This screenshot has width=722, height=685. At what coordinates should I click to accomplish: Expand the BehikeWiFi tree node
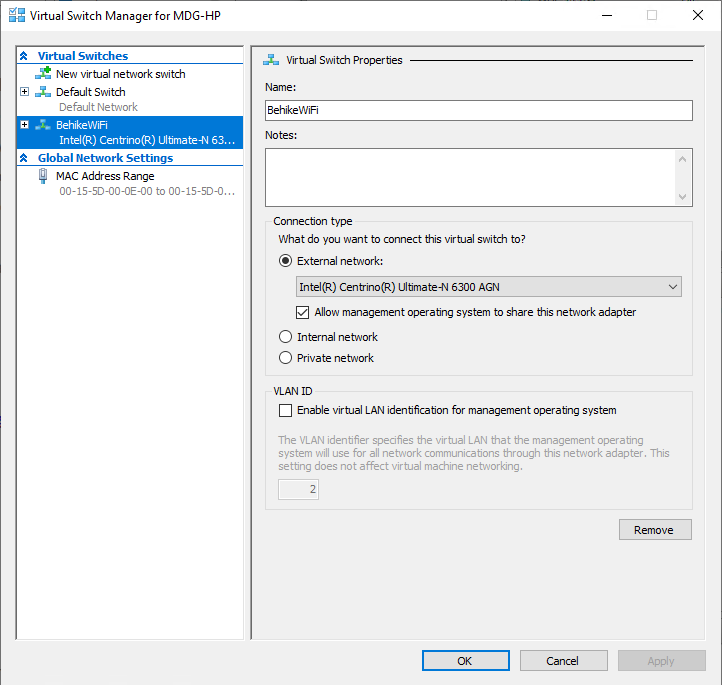tap(24, 125)
